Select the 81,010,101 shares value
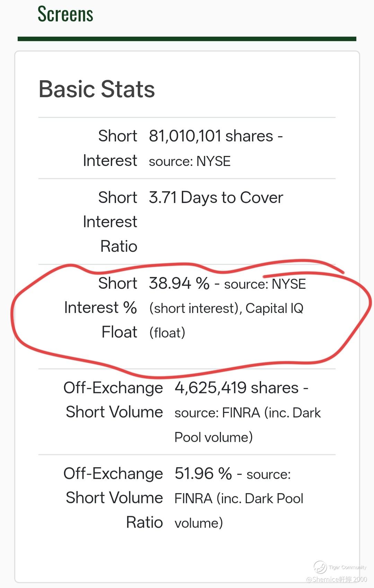The height and width of the screenshot is (588, 374). (x=211, y=136)
